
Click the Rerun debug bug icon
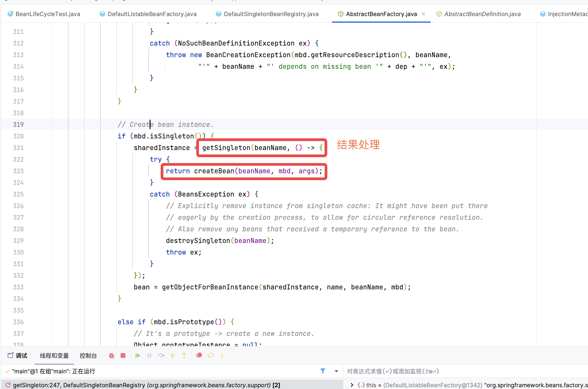pyautogui.click(x=112, y=356)
